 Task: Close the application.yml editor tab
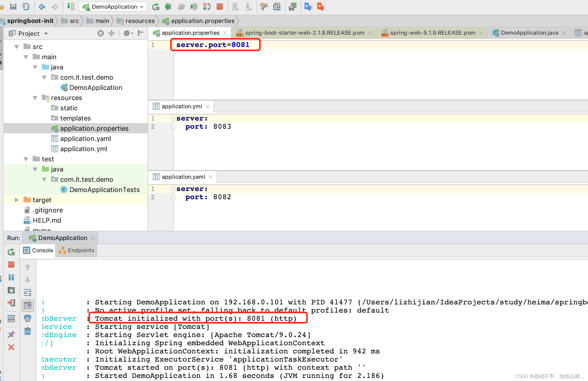click(x=208, y=106)
